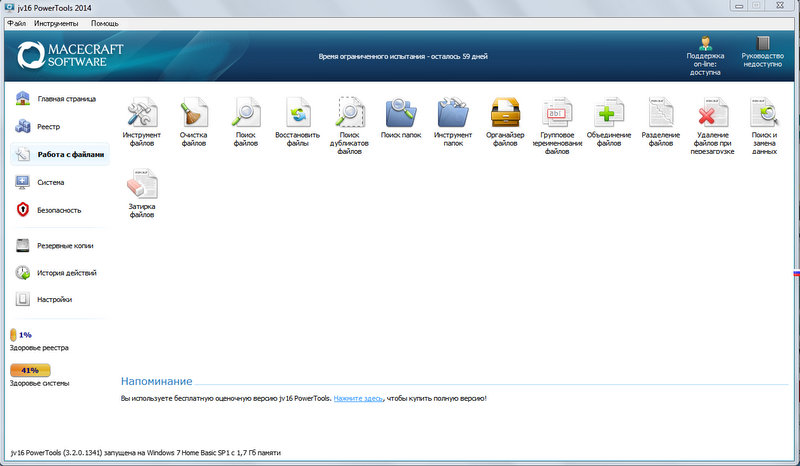The height and width of the screenshot is (466, 800).
Task: Open Поиск и замена данных
Action: 764,126
